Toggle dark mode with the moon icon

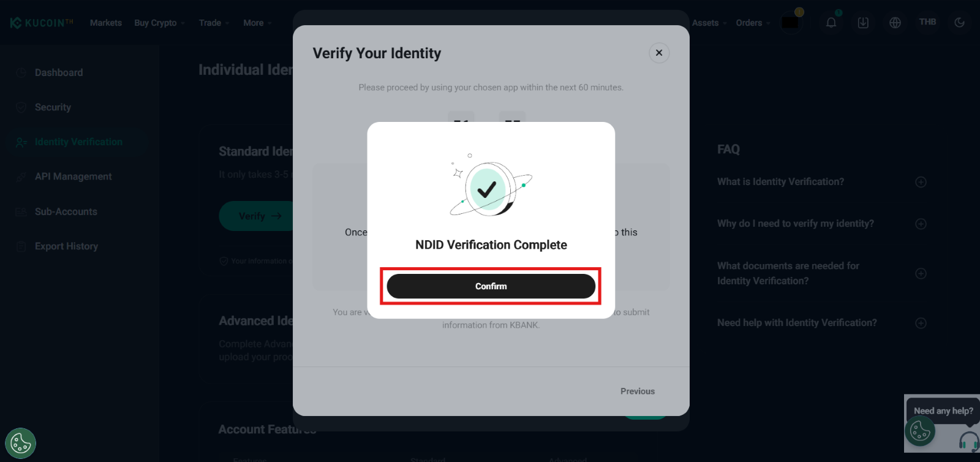[x=959, y=22]
